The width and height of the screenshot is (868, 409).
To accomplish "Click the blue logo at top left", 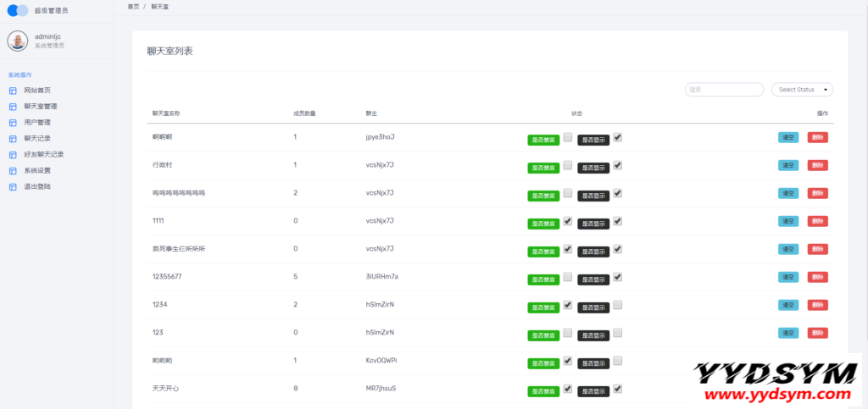I will pyautogui.click(x=18, y=11).
